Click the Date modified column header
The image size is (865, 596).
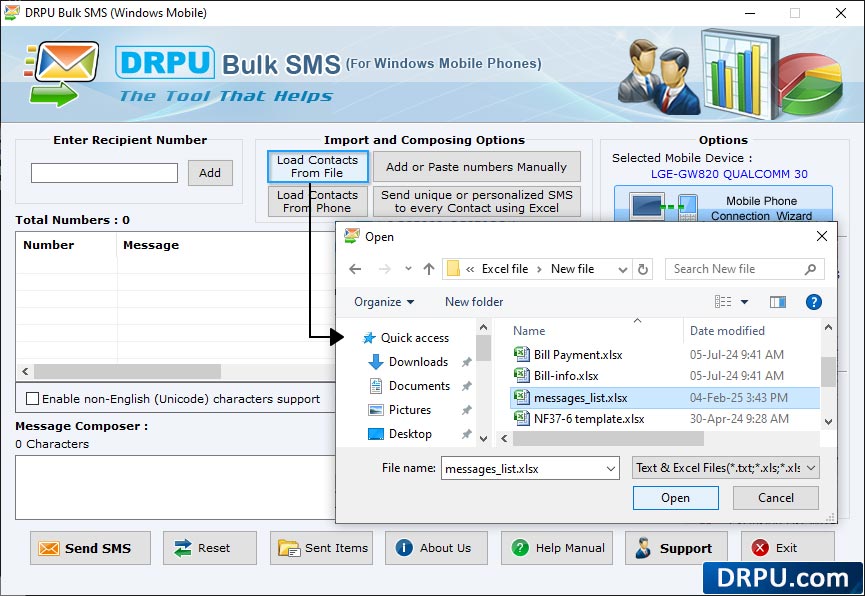(727, 331)
